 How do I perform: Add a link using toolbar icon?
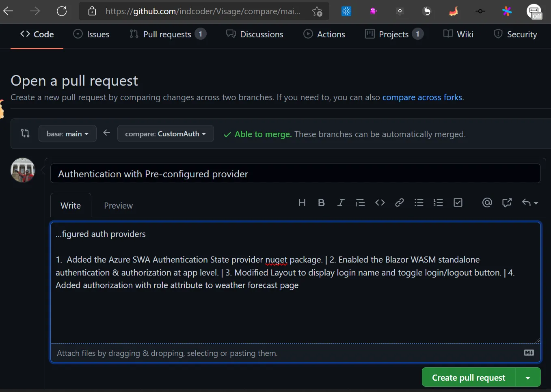tap(399, 202)
